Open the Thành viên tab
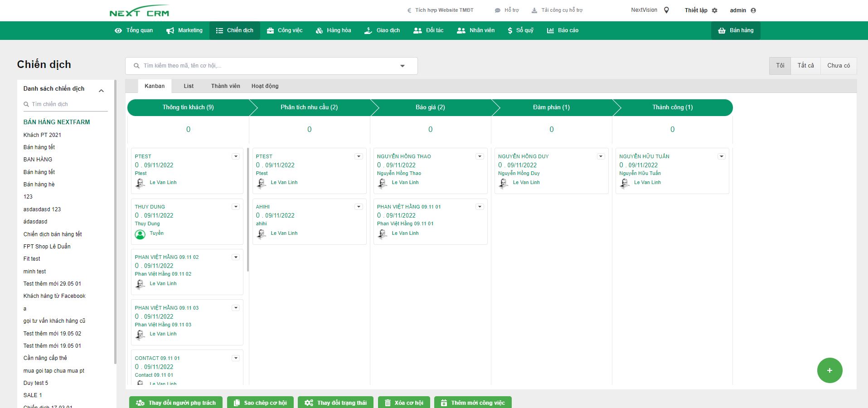 point(225,86)
